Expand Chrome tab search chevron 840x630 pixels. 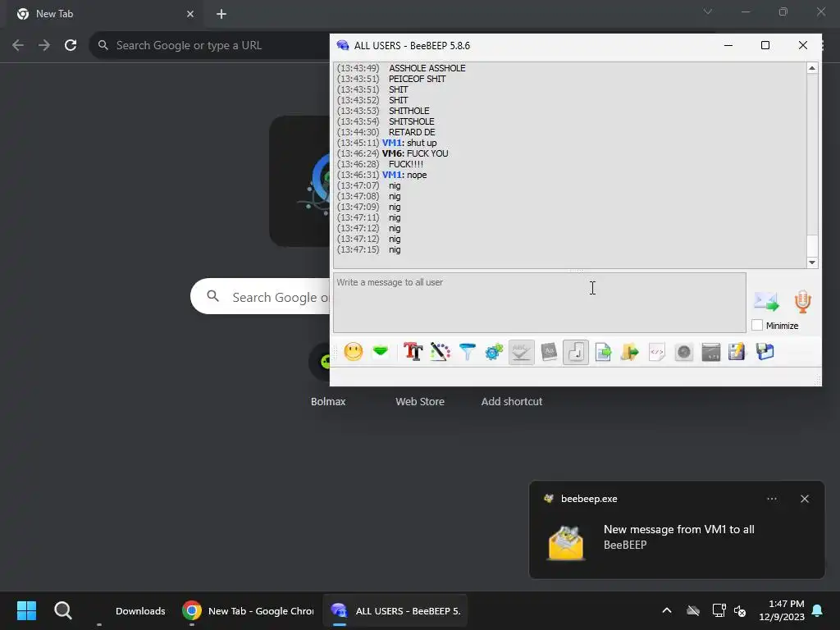pyautogui.click(x=708, y=11)
